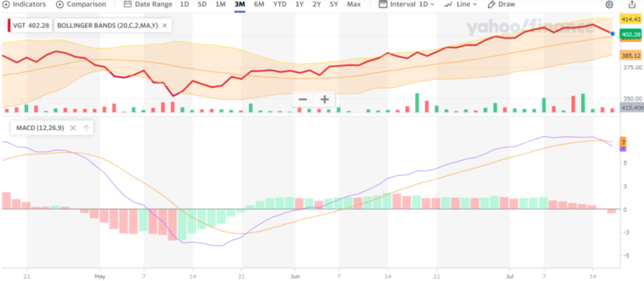Click the 414.43 upper band price tag
The width and height of the screenshot is (644, 281).
click(x=631, y=19)
